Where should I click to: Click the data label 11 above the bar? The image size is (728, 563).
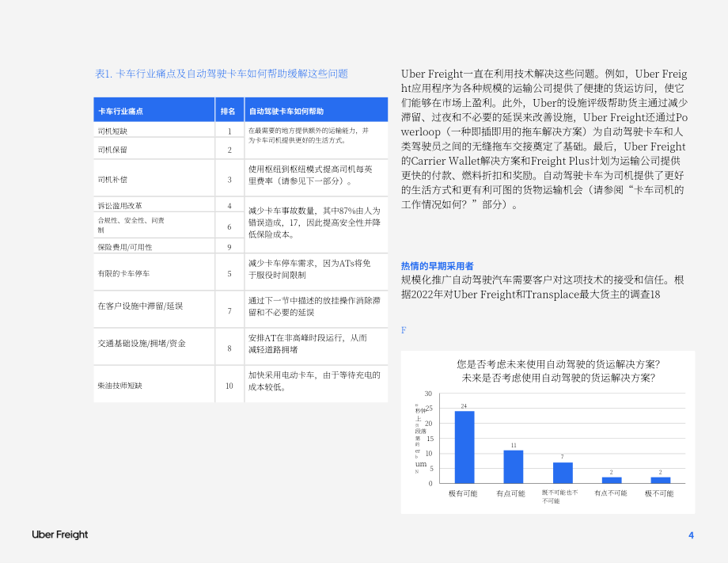(x=514, y=445)
